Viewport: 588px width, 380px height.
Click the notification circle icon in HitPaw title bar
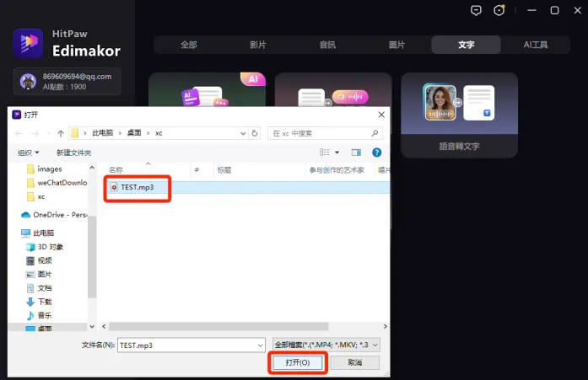[x=499, y=10]
